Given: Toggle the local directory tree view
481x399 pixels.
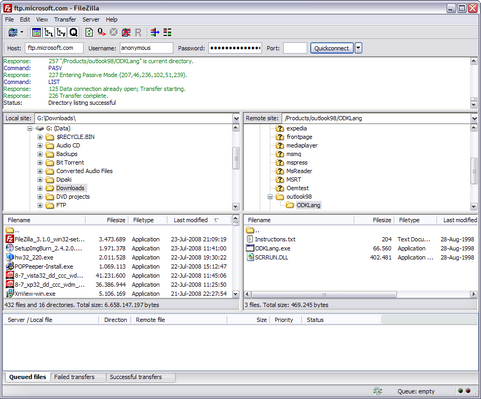Looking at the screenshot, I should (x=49, y=32).
